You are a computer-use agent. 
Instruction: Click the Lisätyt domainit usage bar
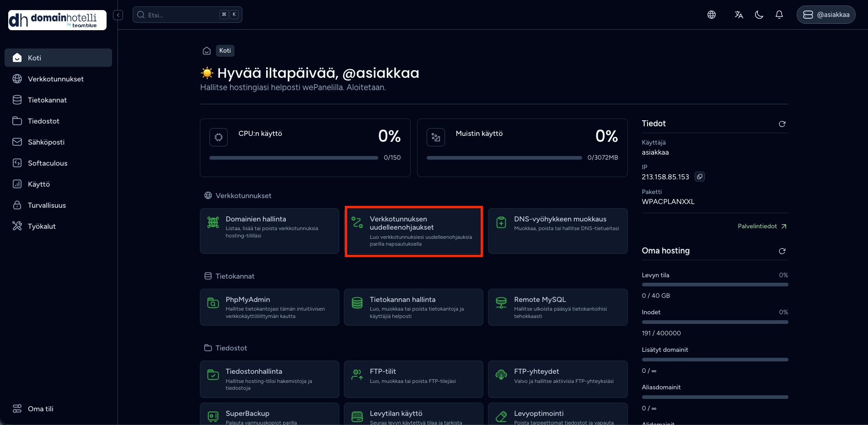tap(715, 360)
